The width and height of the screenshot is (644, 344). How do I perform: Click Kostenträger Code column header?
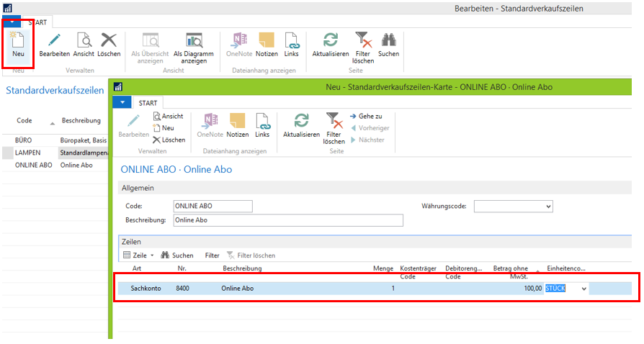(x=418, y=272)
